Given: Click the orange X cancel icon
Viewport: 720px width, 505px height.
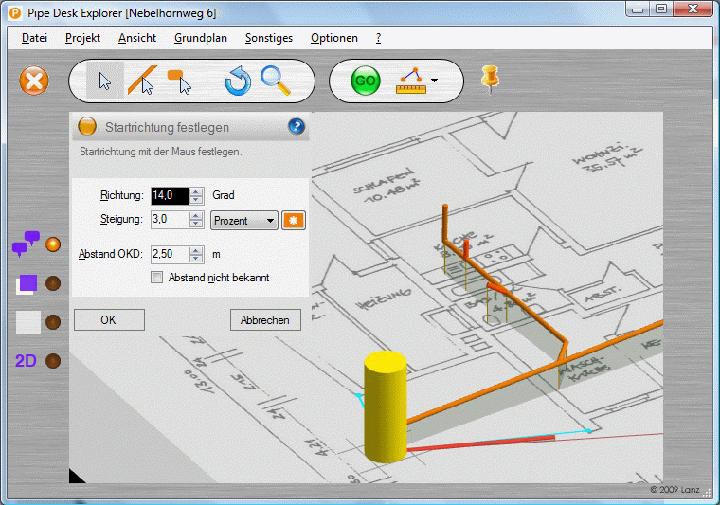Looking at the screenshot, I should pos(34,80).
